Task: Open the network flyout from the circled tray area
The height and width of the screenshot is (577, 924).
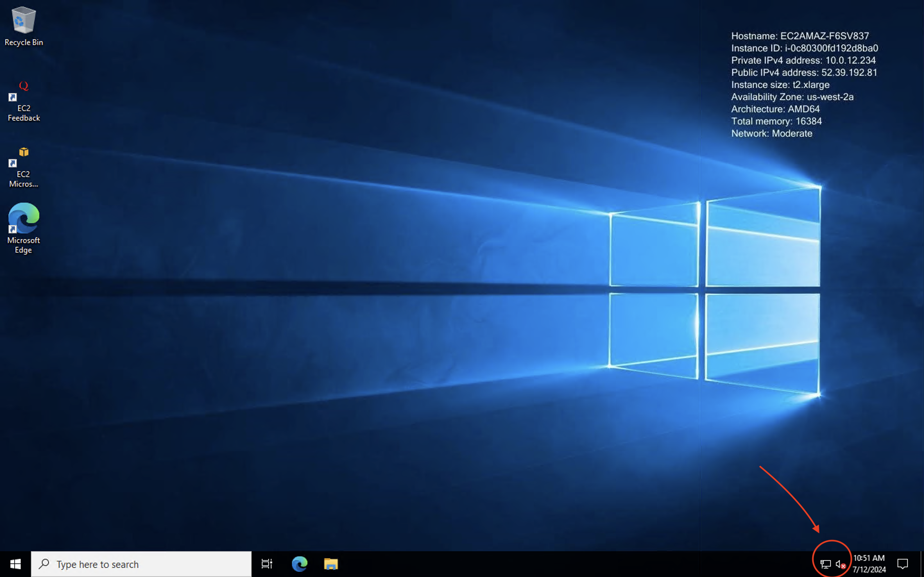Action: point(825,564)
